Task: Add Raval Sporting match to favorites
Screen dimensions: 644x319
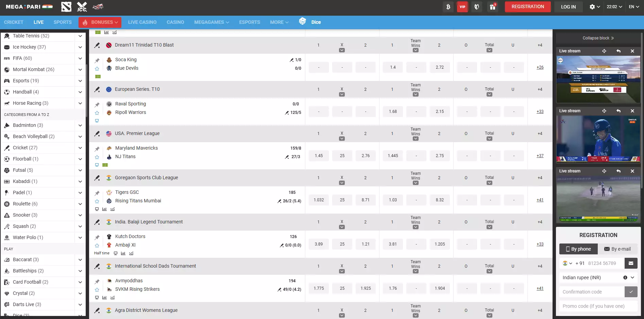Action: (x=97, y=113)
